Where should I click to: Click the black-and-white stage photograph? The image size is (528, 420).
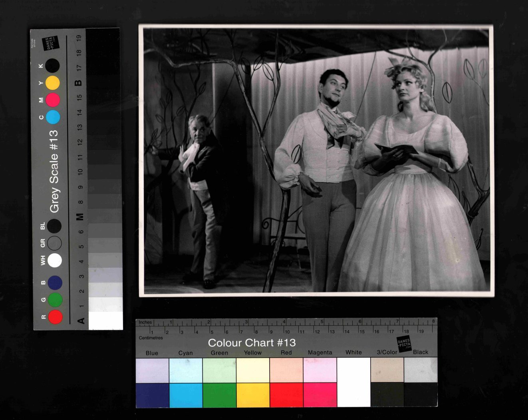pos(316,161)
